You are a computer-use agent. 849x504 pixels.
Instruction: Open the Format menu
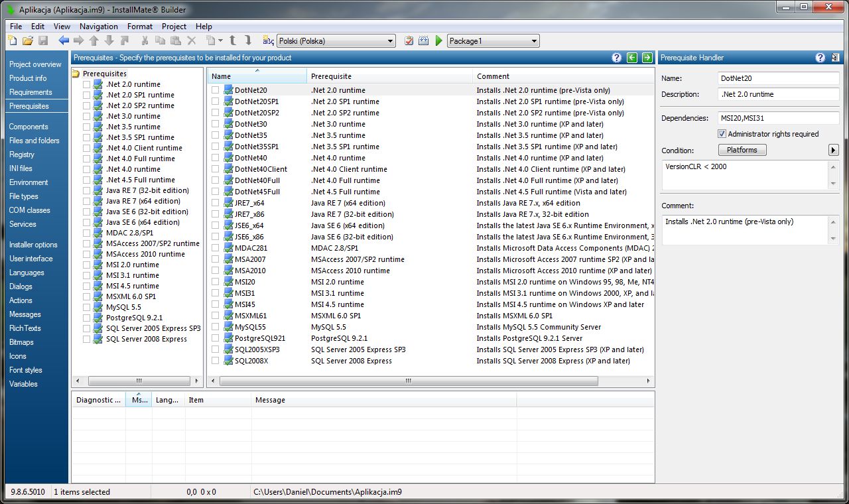coord(140,27)
